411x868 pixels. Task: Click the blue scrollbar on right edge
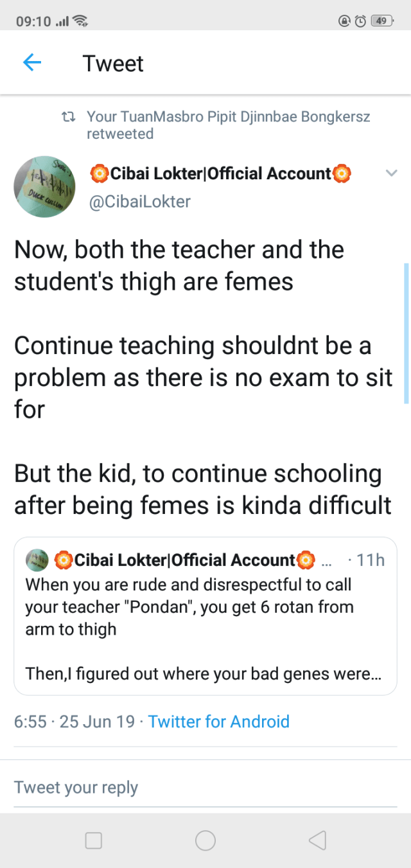(x=407, y=333)
